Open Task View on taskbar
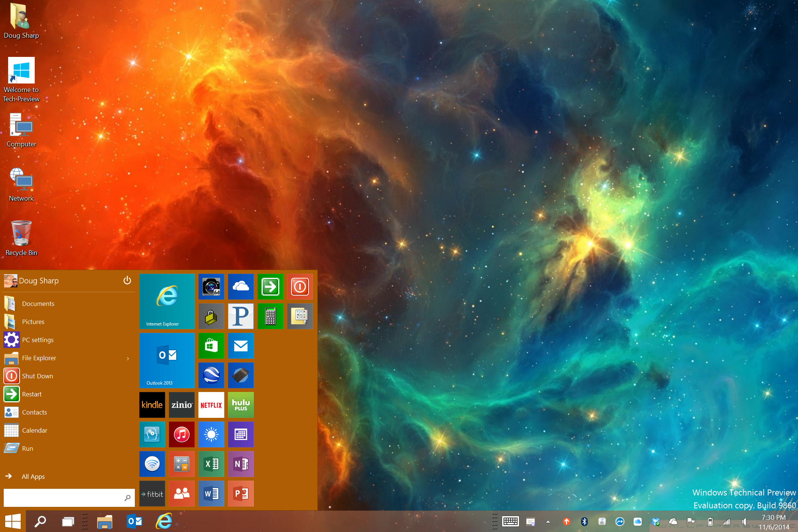This screenshot has width=798, height=532. click(x=68, y=521)
